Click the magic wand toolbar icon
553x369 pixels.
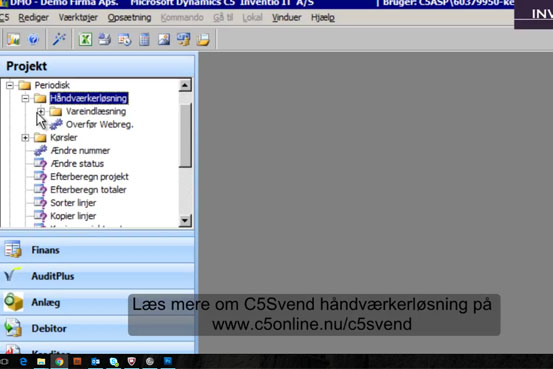tap(59, 39)
